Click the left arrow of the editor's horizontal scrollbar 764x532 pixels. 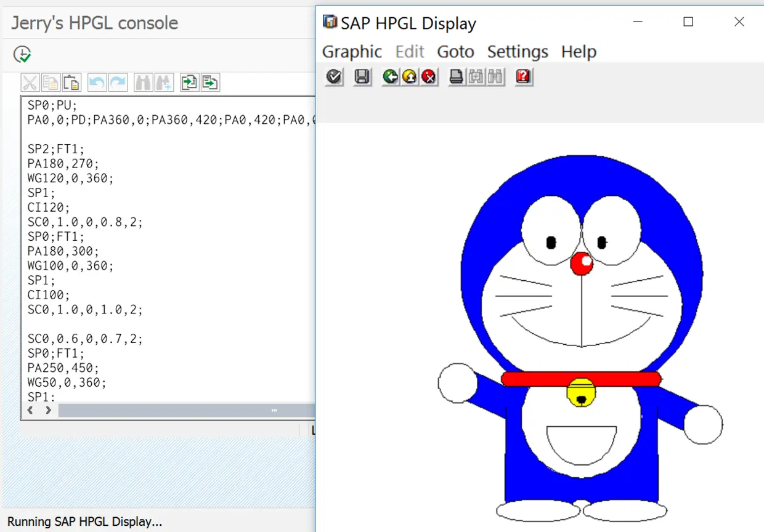coord(31,410)
